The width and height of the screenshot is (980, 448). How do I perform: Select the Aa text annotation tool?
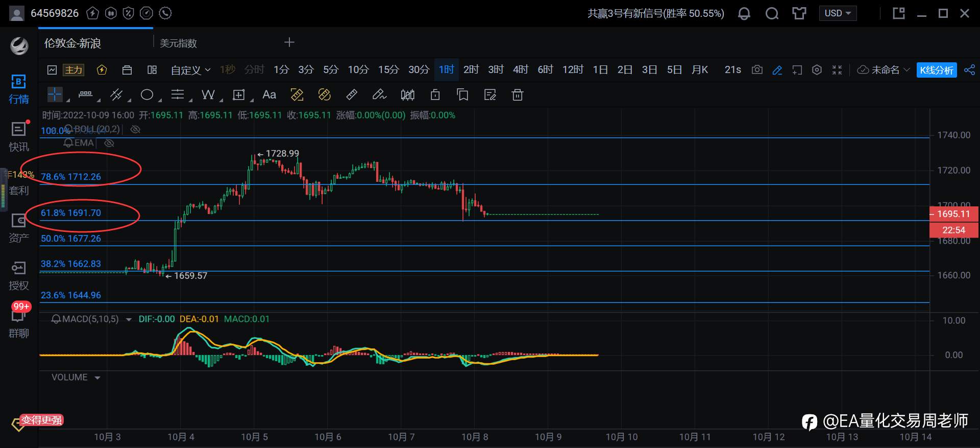tap(269, 95)
